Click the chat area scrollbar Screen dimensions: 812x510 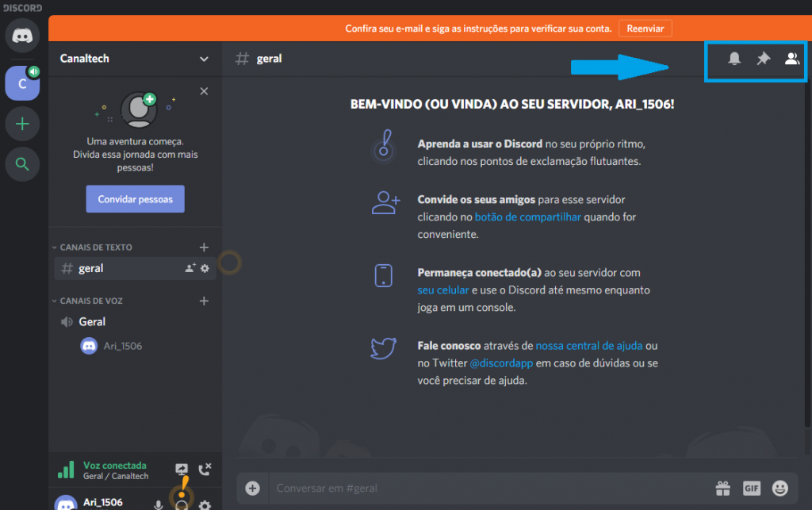point(806,254)
